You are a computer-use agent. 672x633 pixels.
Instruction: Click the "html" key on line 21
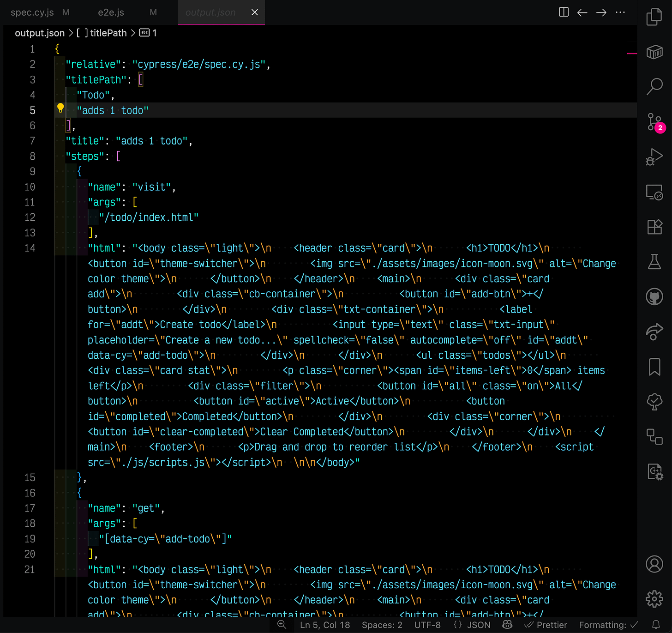pyautogui.click(x=105, y=569)
